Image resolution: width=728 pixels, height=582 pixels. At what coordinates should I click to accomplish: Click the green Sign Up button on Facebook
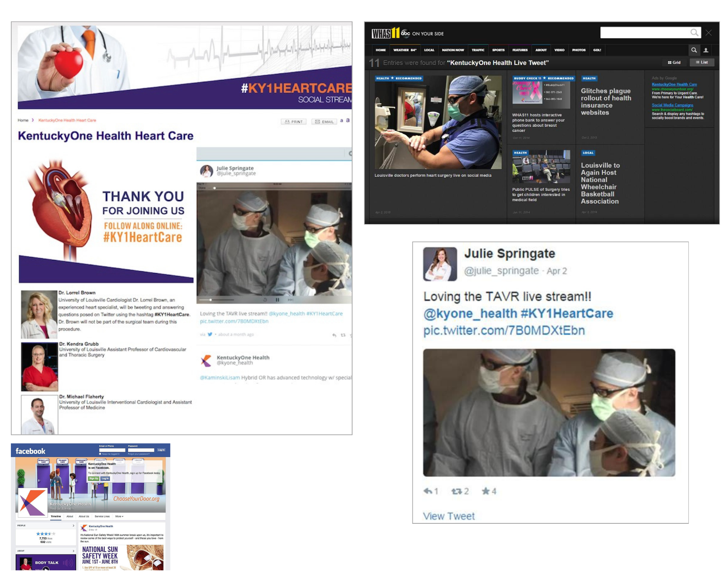coord(94,479)
